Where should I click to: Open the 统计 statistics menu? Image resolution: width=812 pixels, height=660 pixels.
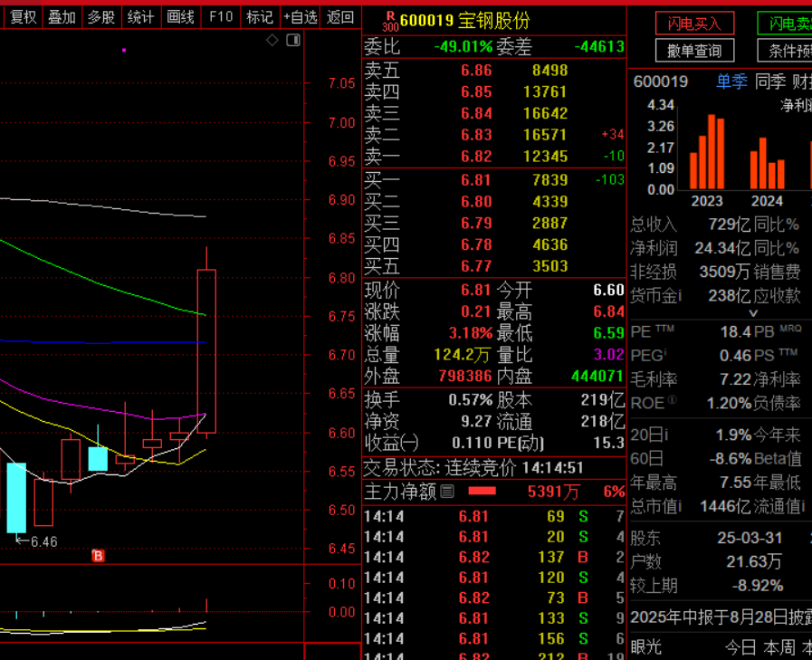141,17
